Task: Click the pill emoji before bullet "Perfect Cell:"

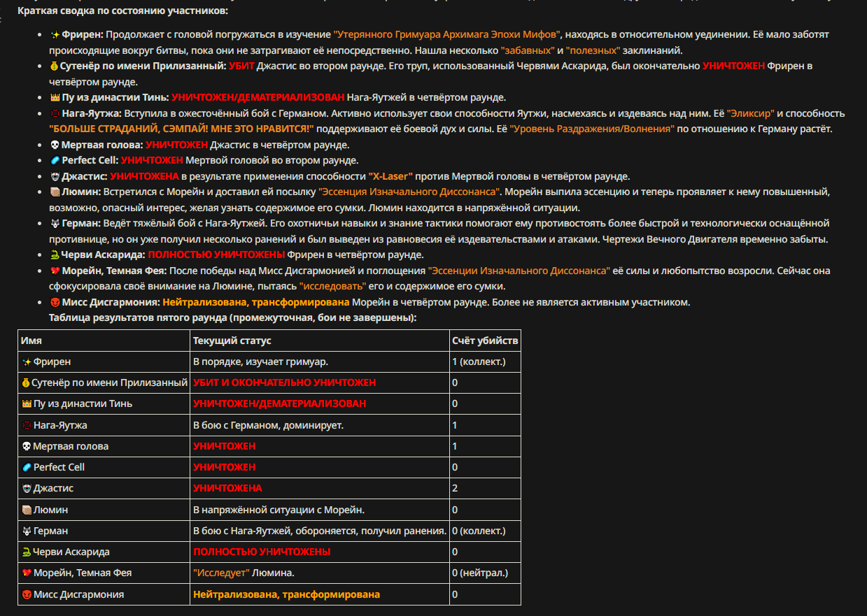Action: click(x=55, y=160)
